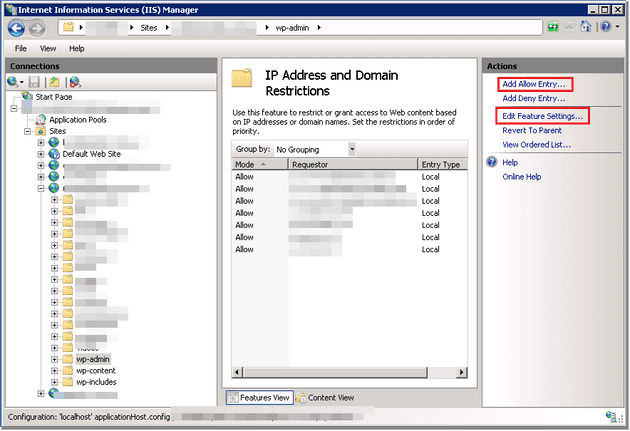Image resolution: width=630 pixels, height=431 pixels.
Task: Open the View menu
Action: click(48, 48)
